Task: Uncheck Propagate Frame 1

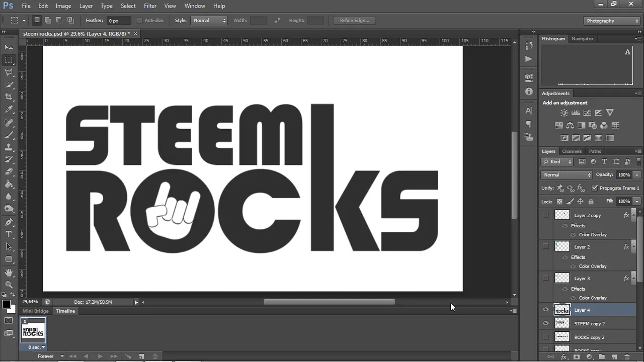Action: point(595,188)
